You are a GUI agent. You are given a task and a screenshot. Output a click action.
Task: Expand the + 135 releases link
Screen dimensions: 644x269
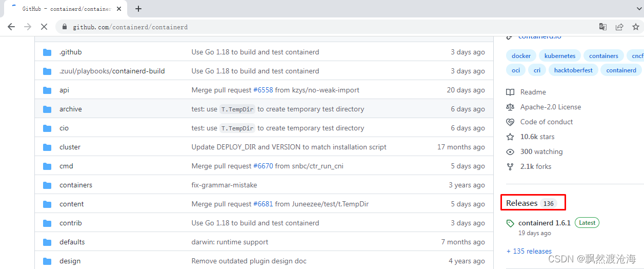click(529, 251)
